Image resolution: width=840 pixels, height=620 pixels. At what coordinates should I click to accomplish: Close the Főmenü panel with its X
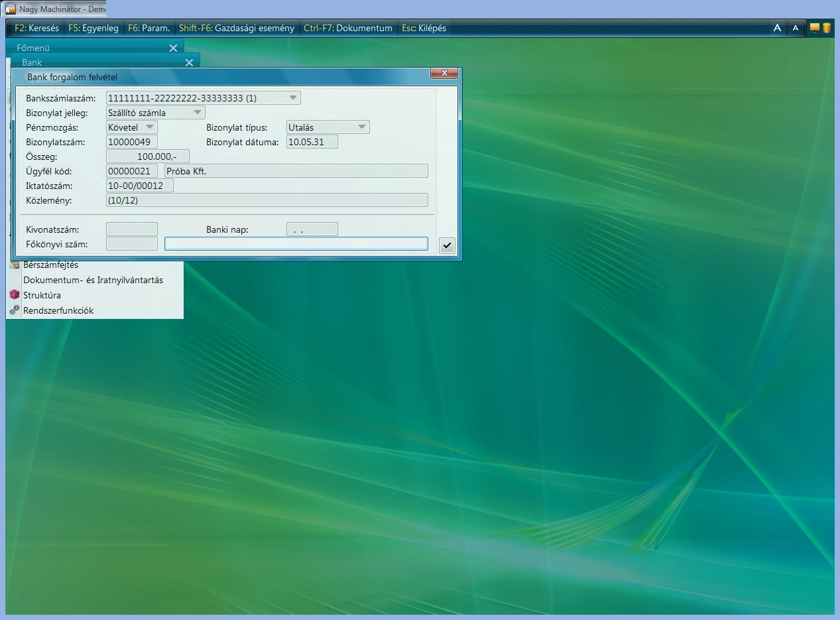click(x=173, y=48)
